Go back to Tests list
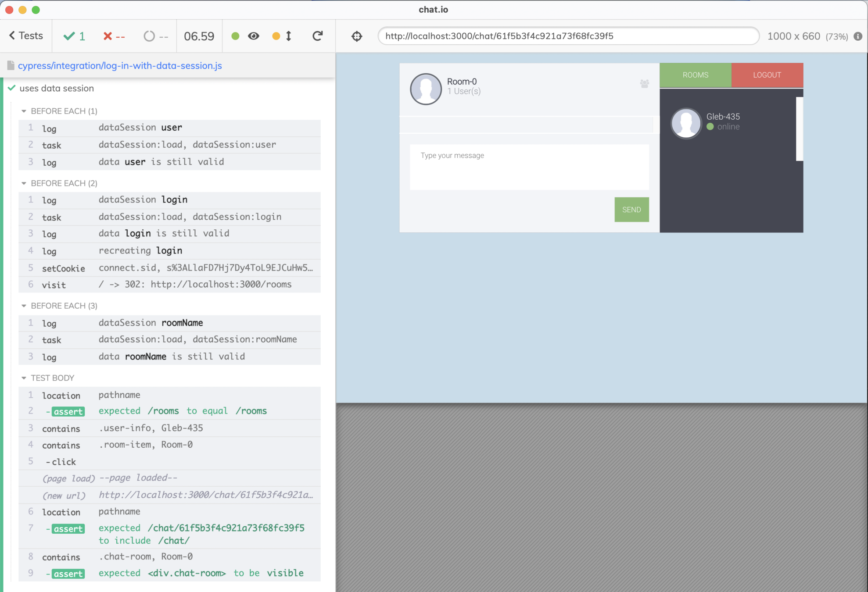Image resolution: width=868 pixels, height=592 pixels. tap(26, 36)
